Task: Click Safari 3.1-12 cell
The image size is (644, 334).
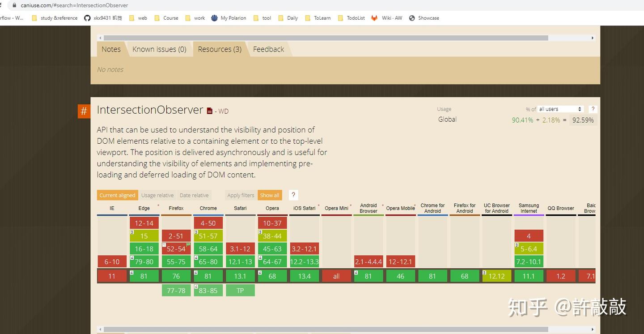Action: coord(240,249)
